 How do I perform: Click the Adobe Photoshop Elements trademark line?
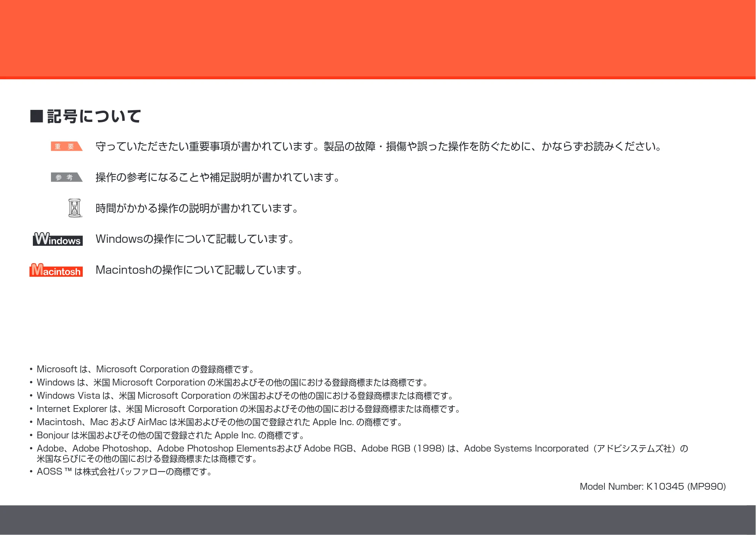(363, 449)
